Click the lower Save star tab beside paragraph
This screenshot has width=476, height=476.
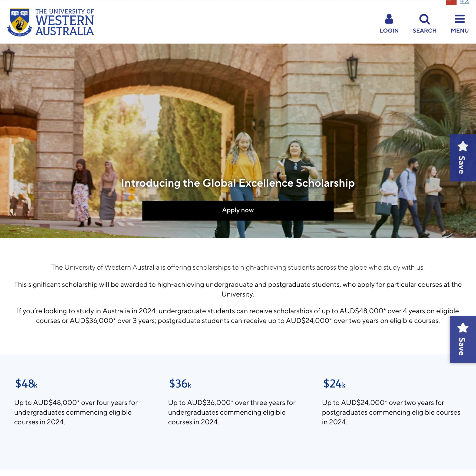(463, 339)
